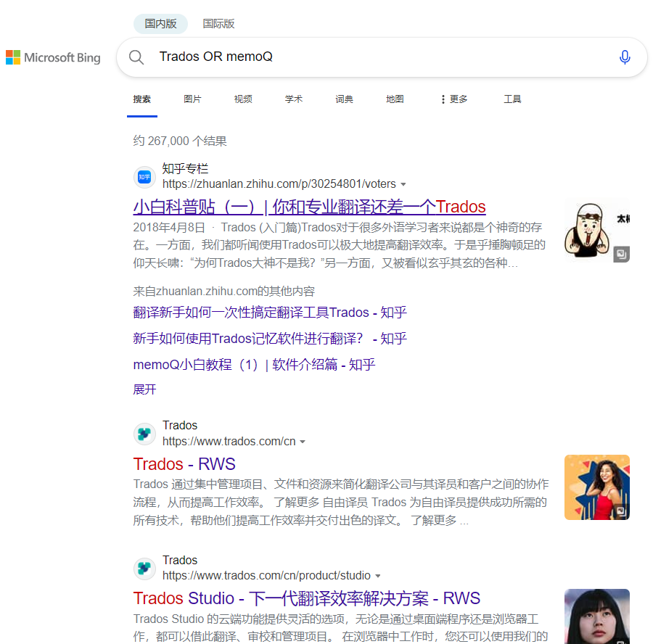Click the zhuanlan.zhihu.com voters URL
The height and width of the screenshot is (644, 653).
[x=279, y=184]
